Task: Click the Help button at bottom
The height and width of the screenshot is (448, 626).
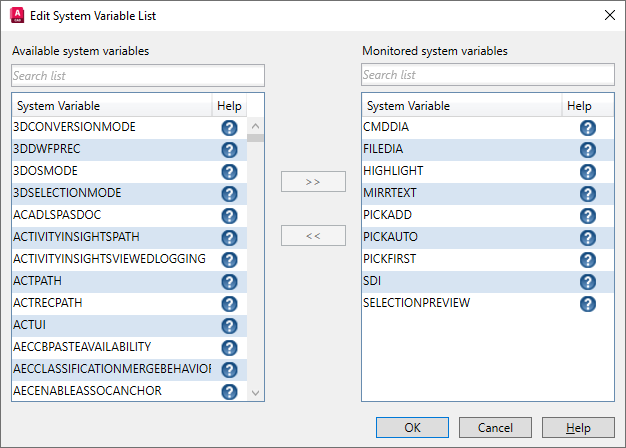Action: [x=578, y=427]
